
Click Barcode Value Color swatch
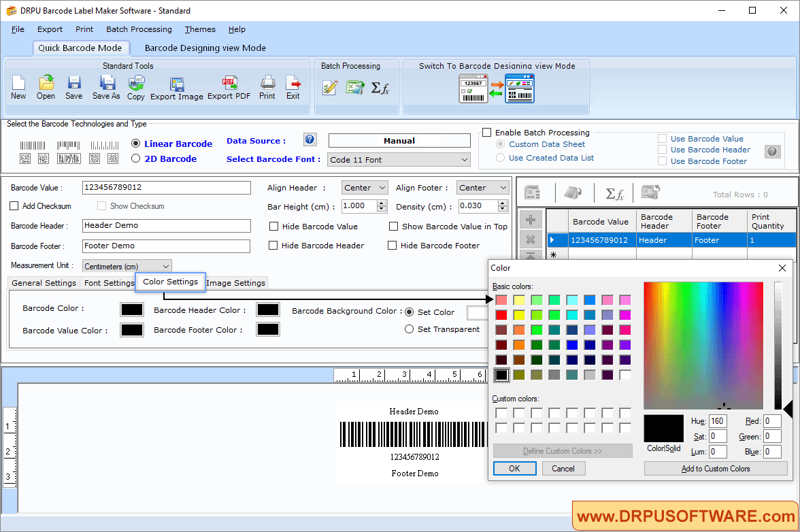pyautogui.click(x=132, y=329)
